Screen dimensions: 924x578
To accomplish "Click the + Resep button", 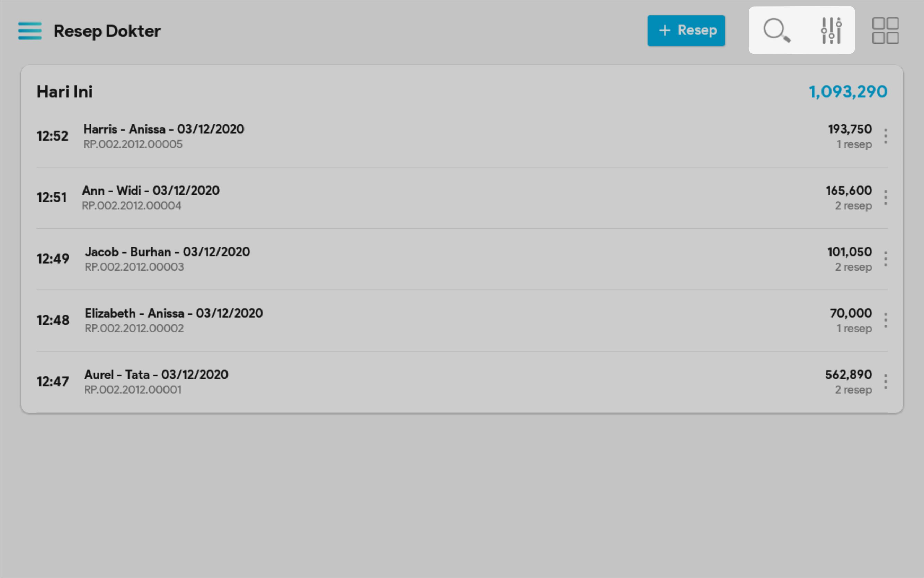I will click(686, 30).
